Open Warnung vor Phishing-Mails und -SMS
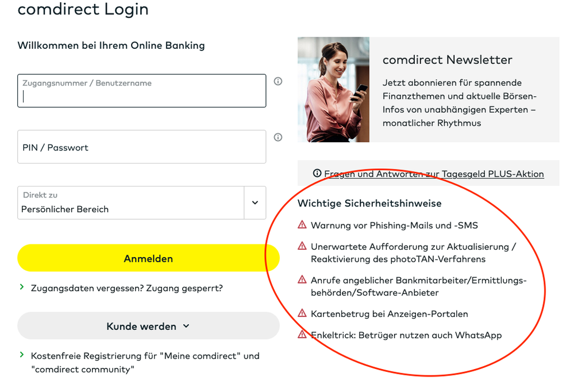 (x=394, y=225)
